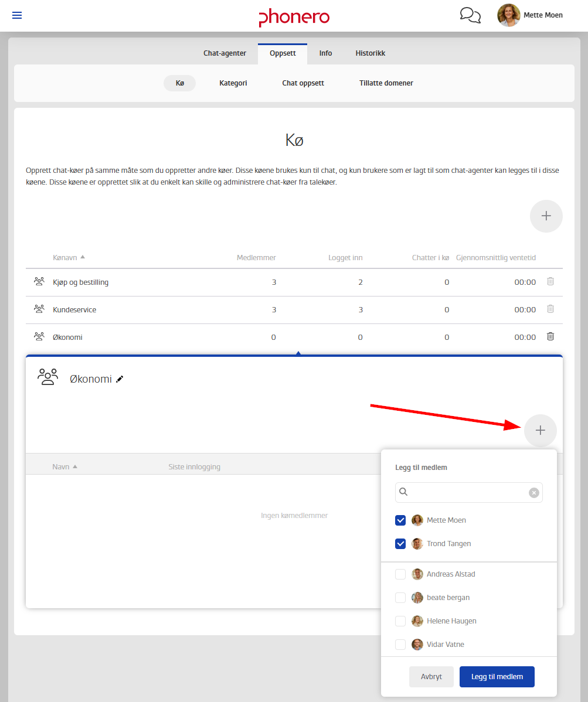The image size is (588, 702).
Task: Click group icon of Økonomi table row
Action: 39,336
